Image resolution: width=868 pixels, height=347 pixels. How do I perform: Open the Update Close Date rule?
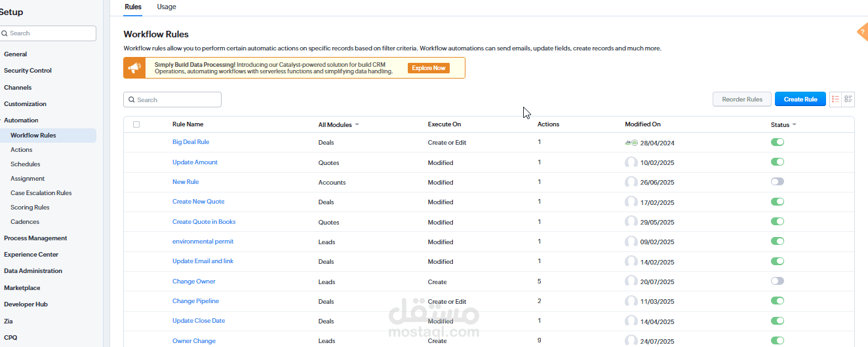tap(199, 321)
